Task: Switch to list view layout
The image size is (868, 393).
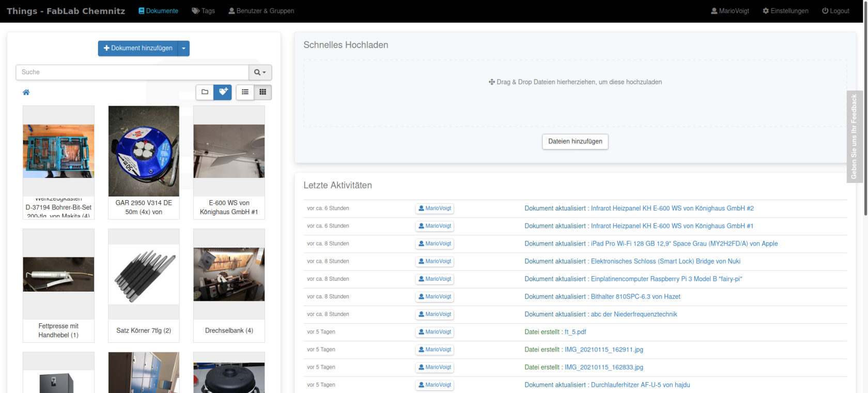Action: (245, 92)
